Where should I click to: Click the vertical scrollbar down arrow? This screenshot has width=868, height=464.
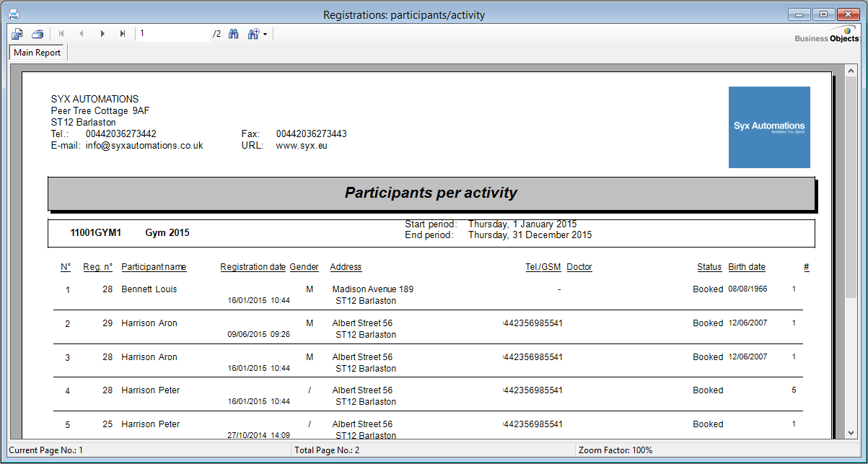pos(851,433)
